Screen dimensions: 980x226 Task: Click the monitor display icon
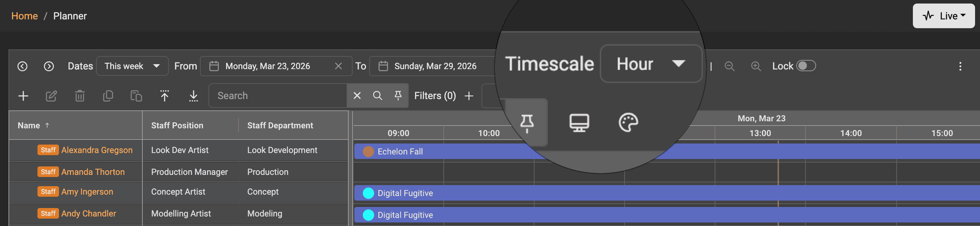pos(579,123)
